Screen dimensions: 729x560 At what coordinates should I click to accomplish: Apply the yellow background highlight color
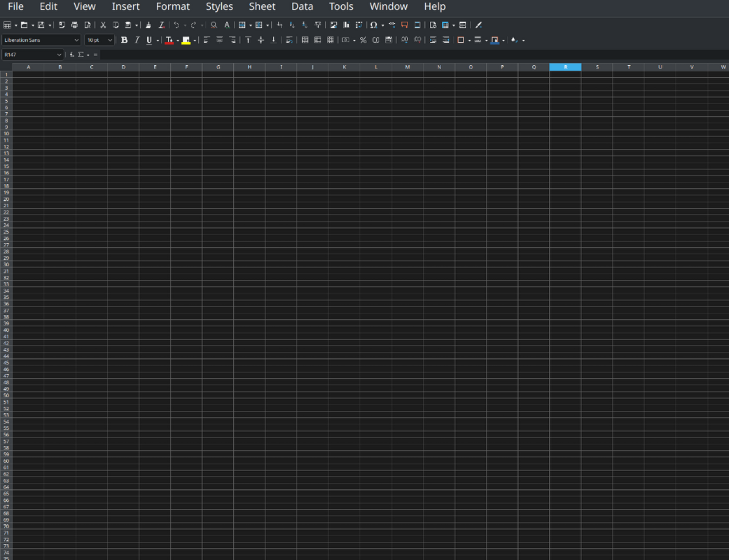click(186, 40)
